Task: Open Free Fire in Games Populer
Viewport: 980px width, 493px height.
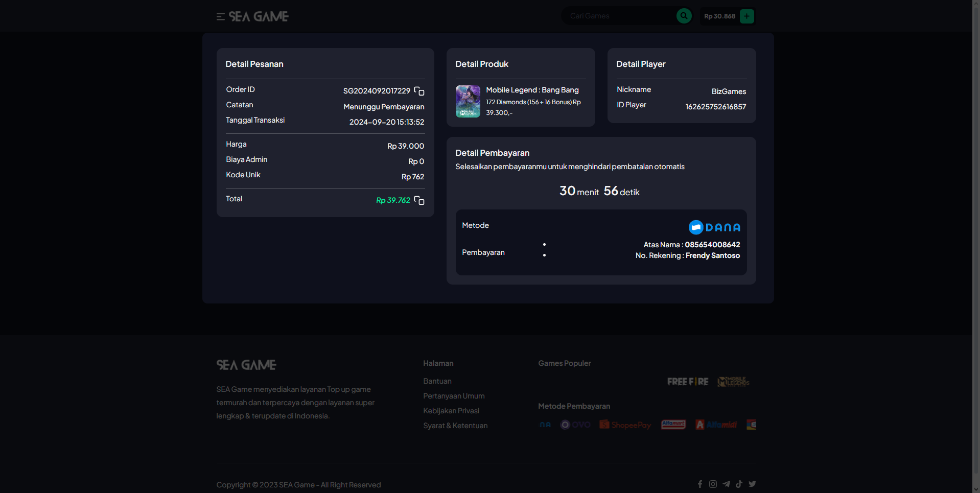Action: (688, 382)
